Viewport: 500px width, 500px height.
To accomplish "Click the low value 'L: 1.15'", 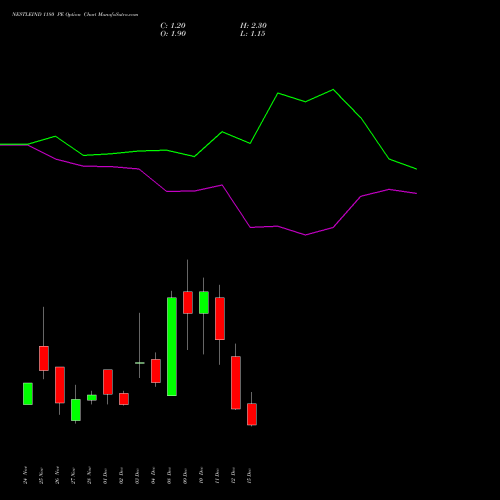I will point(253,34).
